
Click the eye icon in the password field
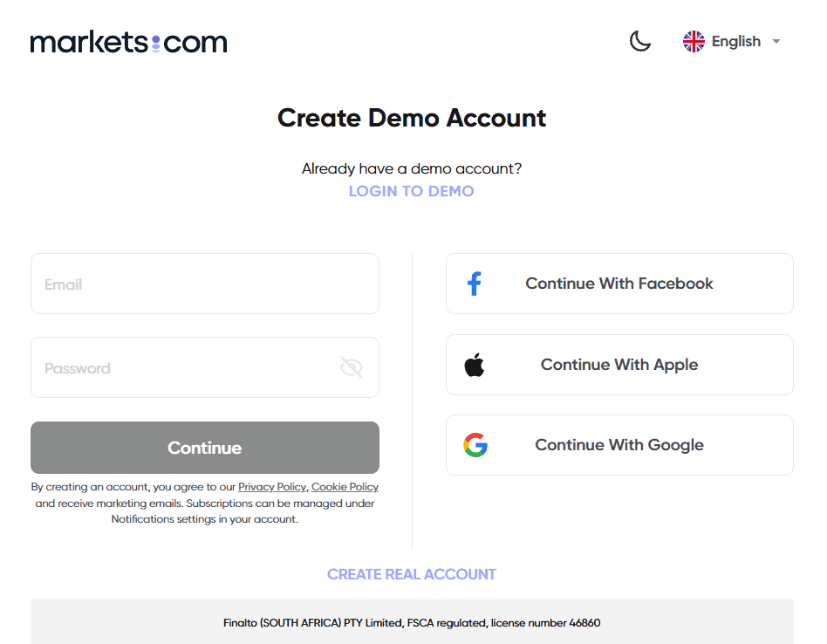pos(352,367)
